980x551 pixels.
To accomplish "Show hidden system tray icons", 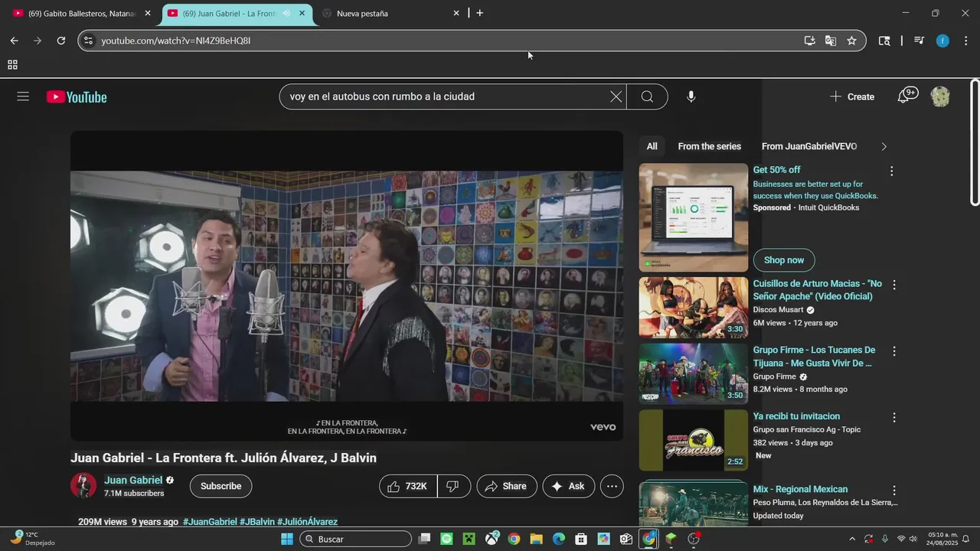I will [x=852, y=539].
